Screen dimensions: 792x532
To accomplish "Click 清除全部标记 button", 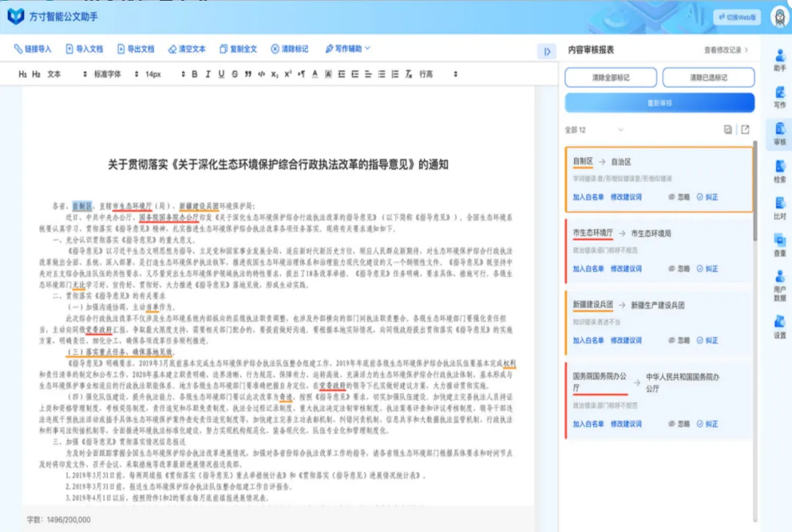I will 611,77.
